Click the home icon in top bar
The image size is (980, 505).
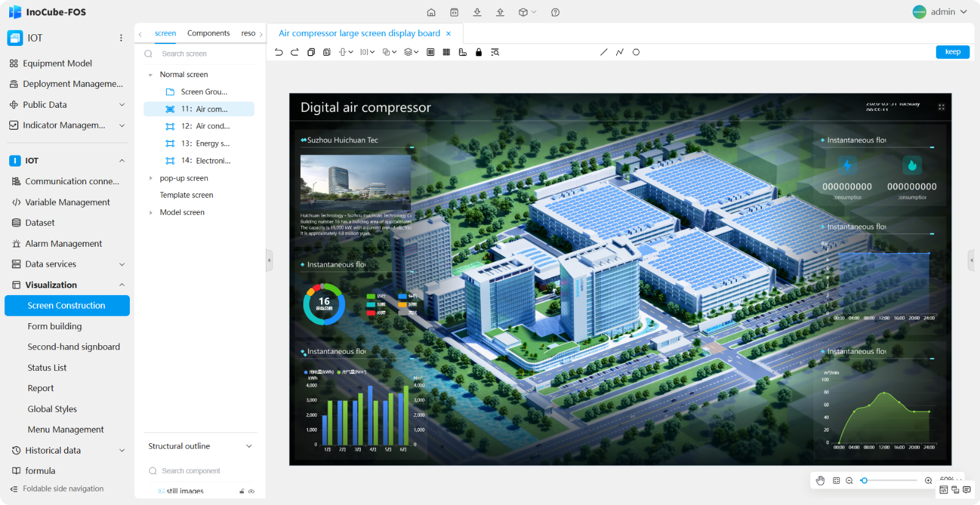click(431, 12)
